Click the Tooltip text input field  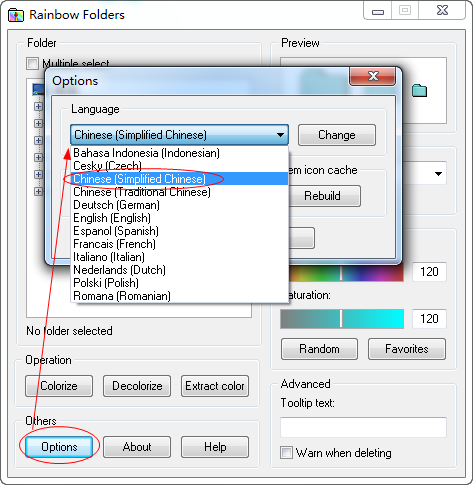[x=363, y=427]
